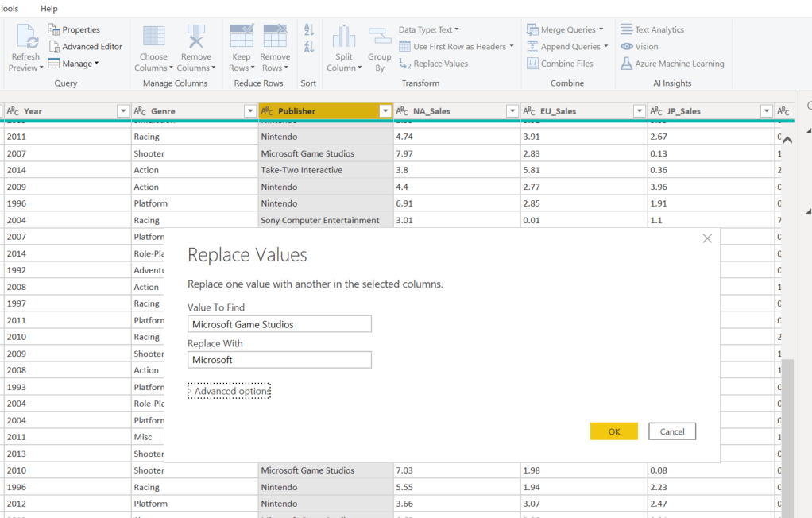Screen dimensions: 812x518
Task: Click the Genre column data type icon
Action: [140, 111]
